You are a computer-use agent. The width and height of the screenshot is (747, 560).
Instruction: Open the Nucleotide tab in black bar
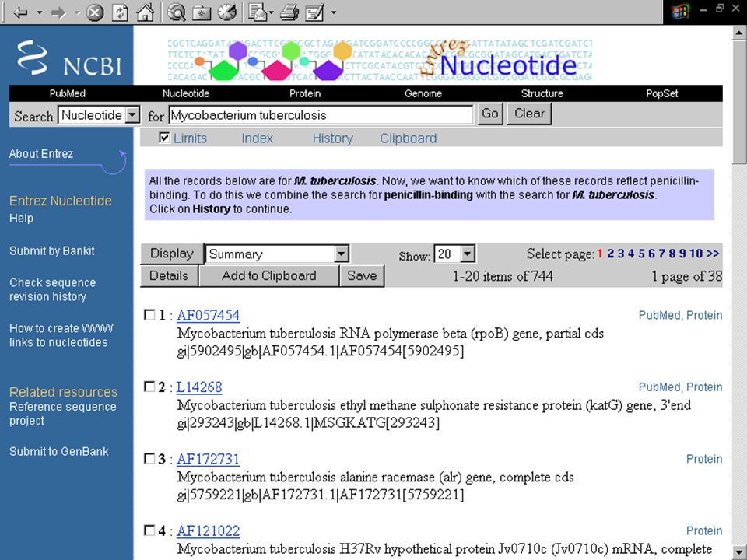[x=186, y=93]
